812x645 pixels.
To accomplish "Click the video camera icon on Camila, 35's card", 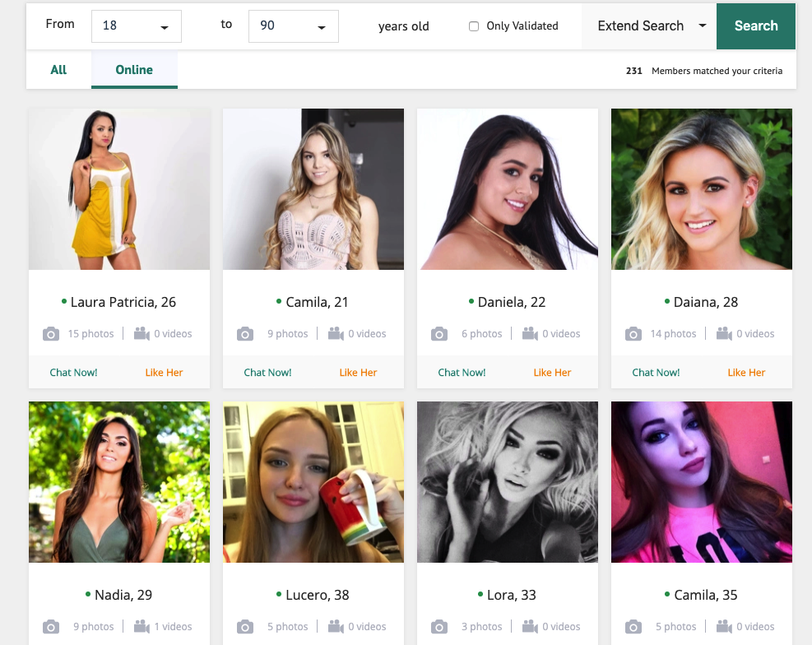I will click(725, 627).
